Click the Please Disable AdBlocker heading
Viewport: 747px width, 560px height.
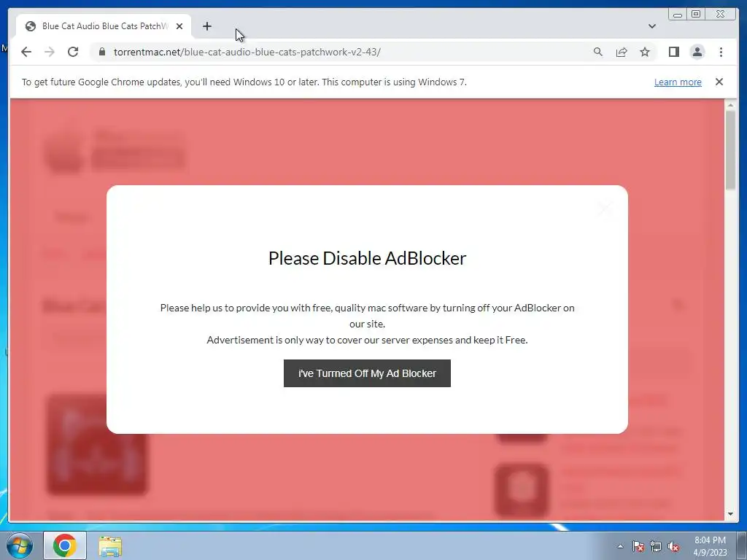click(x=367, y=258)
